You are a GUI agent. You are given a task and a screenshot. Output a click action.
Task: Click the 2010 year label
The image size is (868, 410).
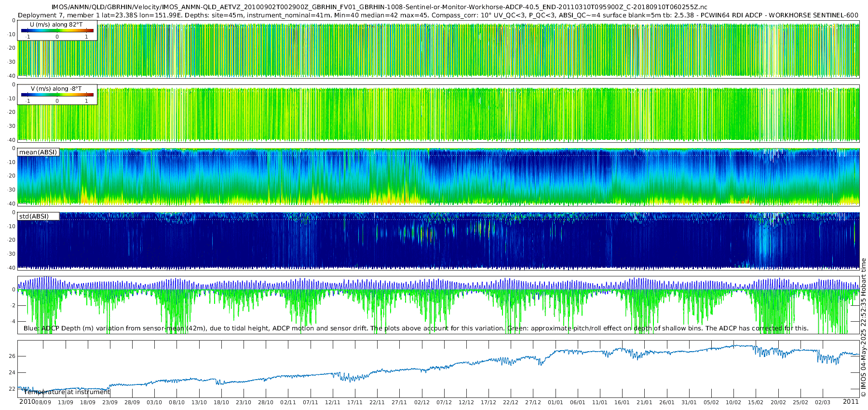27,402
